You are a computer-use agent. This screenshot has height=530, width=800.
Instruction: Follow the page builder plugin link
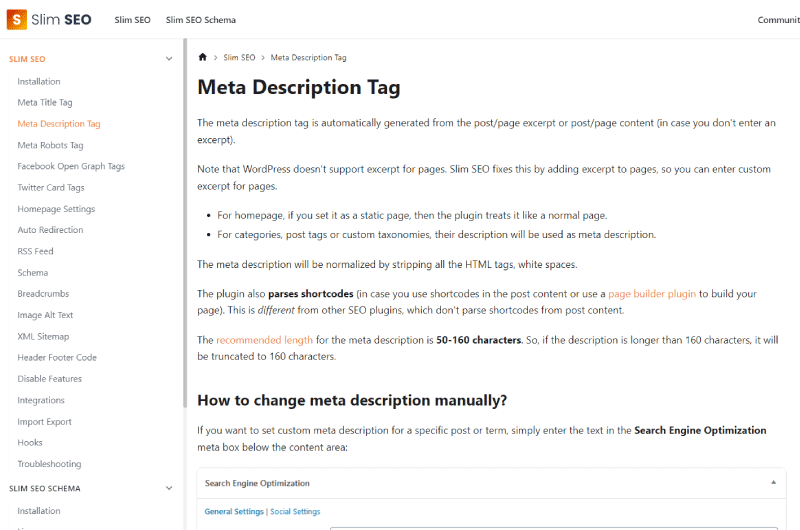(652, 294)
